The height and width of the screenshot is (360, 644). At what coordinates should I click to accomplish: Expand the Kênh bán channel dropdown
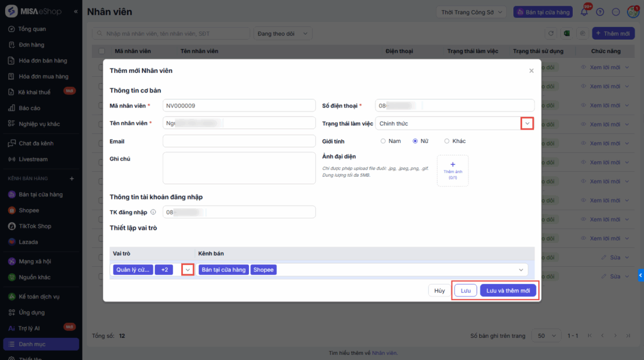[521, 269]
